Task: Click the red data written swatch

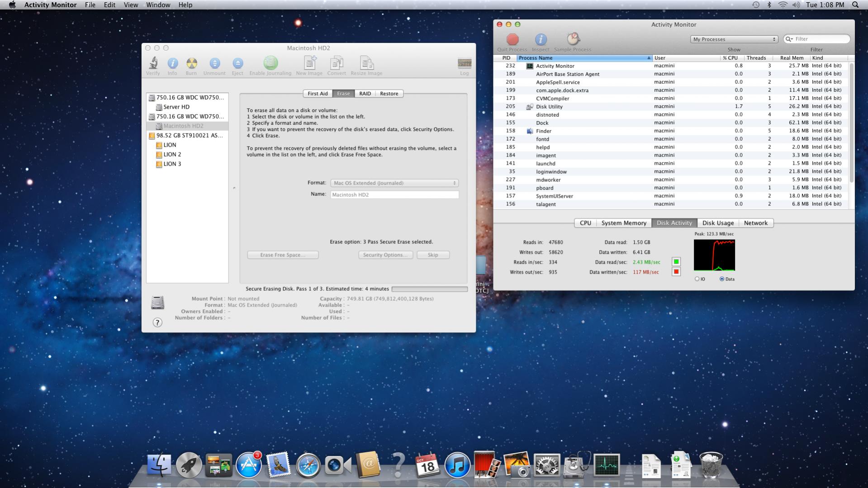Action: pyautogui.click(x=676, y=272)
